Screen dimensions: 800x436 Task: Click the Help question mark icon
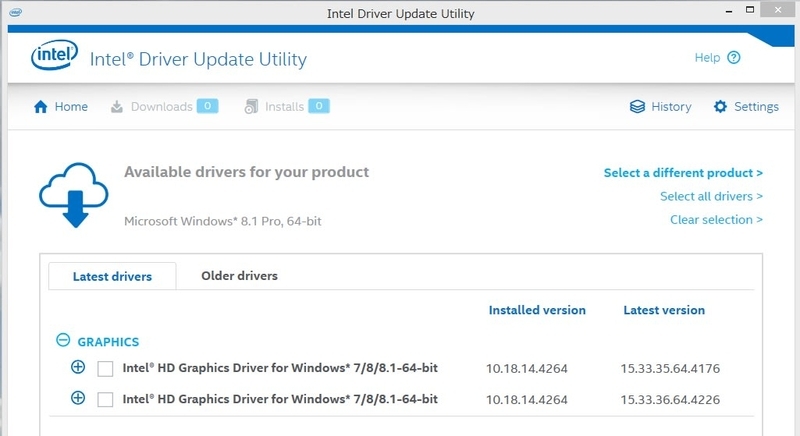(x=734, y=58)
